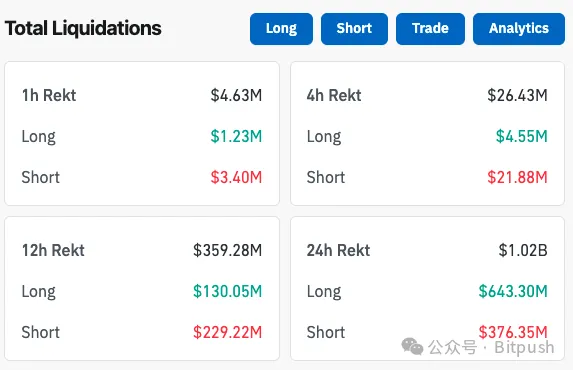Viewport: 573px width, 370px height.
Task: Open the Trade button
Action: click(430, 29)
